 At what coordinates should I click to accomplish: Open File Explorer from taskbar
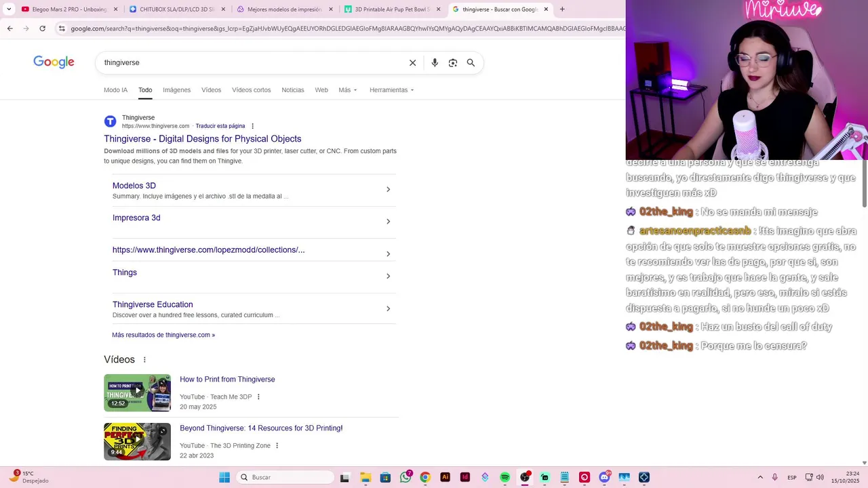click(x=365, y=477)
